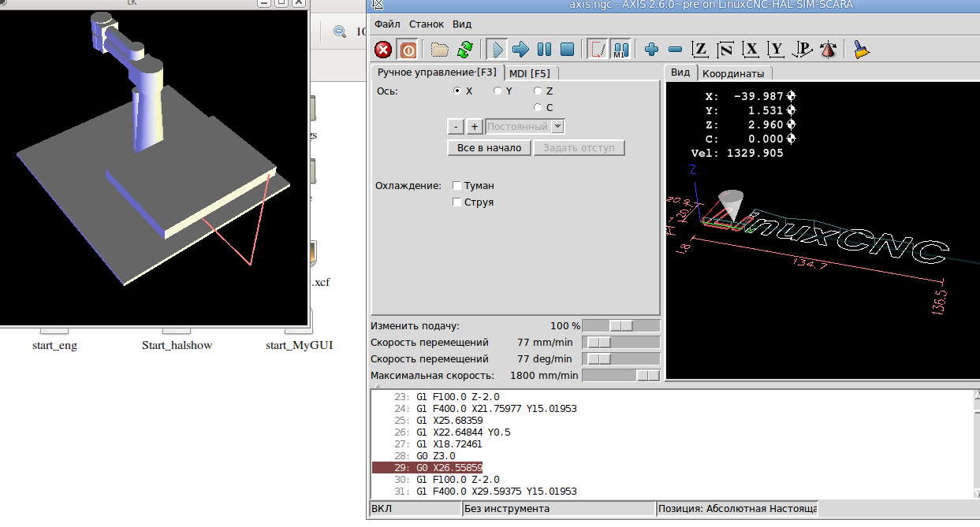Select the C axis radio button
The width and height of the screenshot is (980, 527).
point(538,107)
